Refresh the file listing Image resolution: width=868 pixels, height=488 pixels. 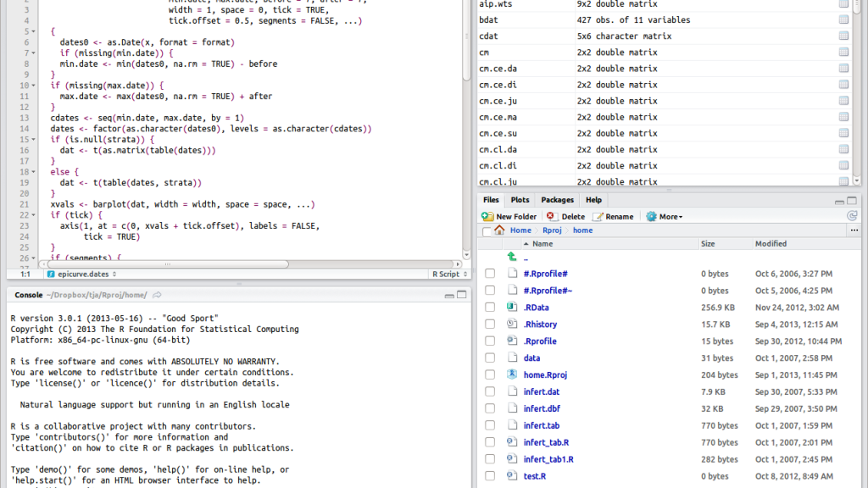[x=852, y=216]
